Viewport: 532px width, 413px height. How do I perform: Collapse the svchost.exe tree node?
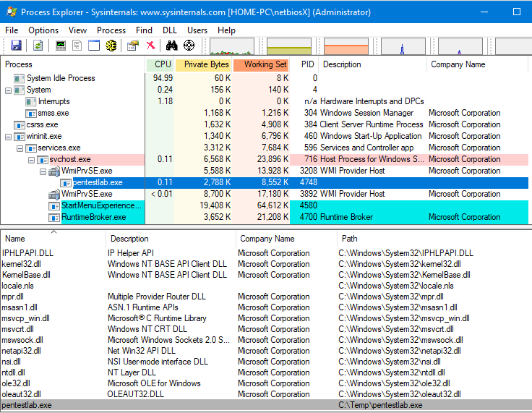31,159
